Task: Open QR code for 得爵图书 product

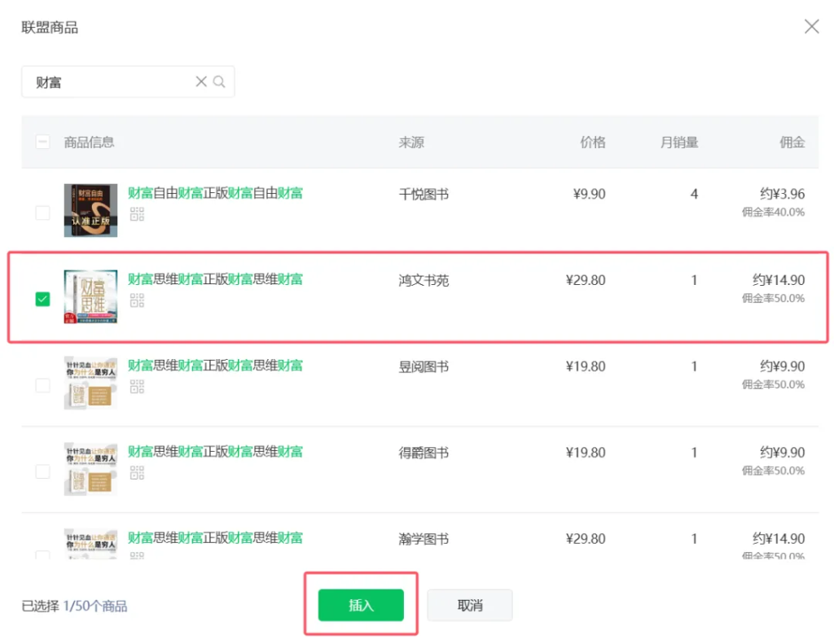Action: pyautogui.click(x=137, y=473)
